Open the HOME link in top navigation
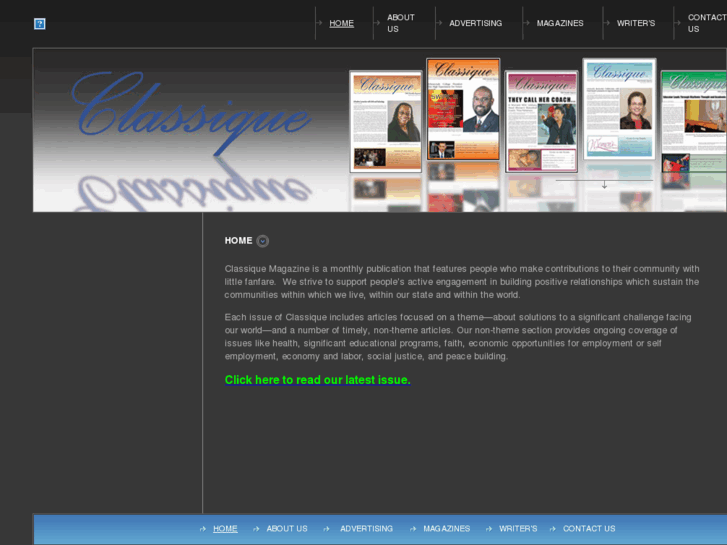The width and height of the screenshot is (727, 545). point(341,23)
